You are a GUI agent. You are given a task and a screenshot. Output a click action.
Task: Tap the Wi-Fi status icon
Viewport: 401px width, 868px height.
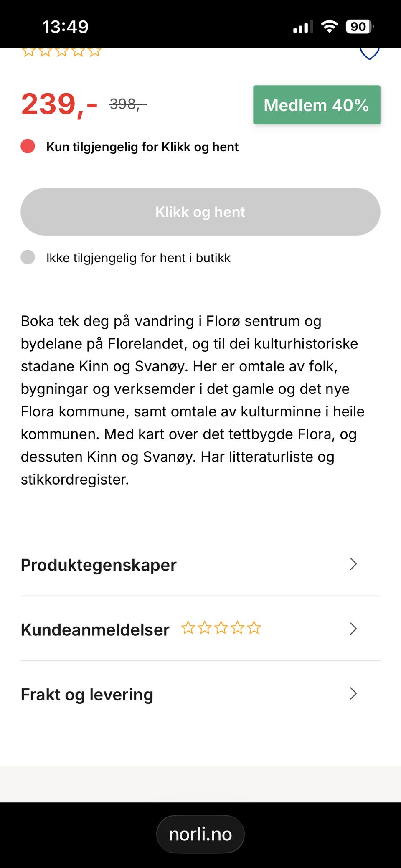click(x=329, y=27)
